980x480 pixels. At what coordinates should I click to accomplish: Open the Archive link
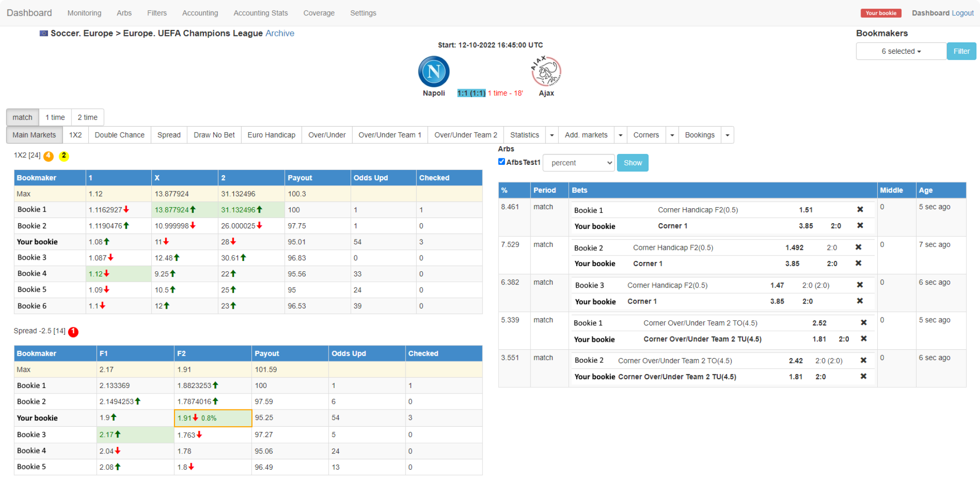[280, 33]
